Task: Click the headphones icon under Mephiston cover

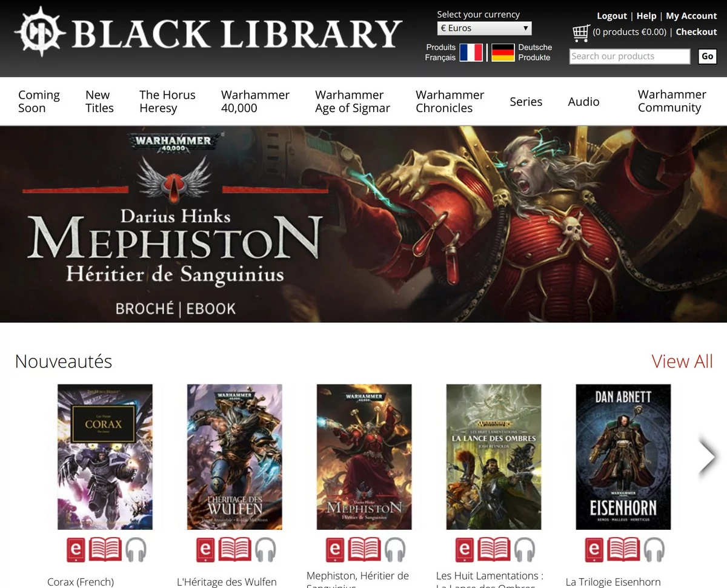Action: point(395,550)
